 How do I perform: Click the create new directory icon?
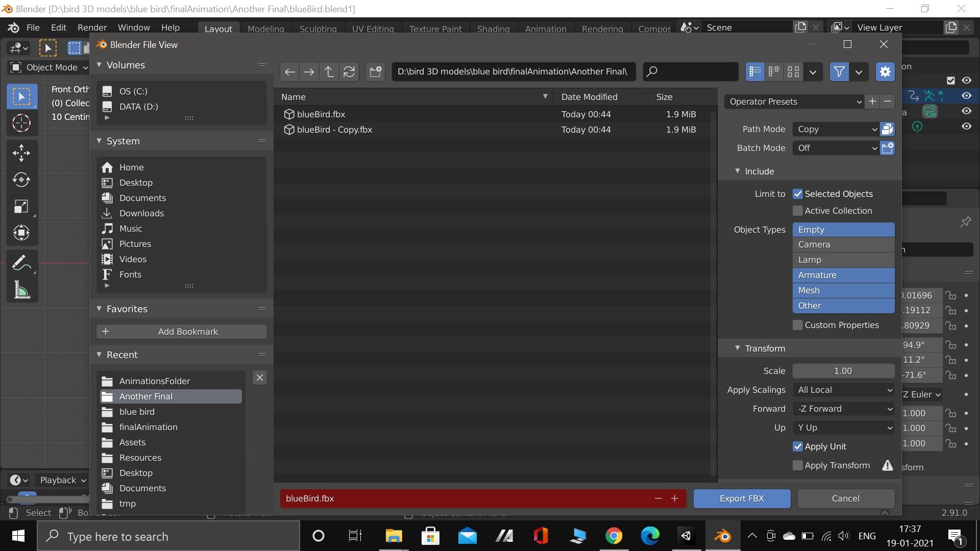click(x=376, y=72)
